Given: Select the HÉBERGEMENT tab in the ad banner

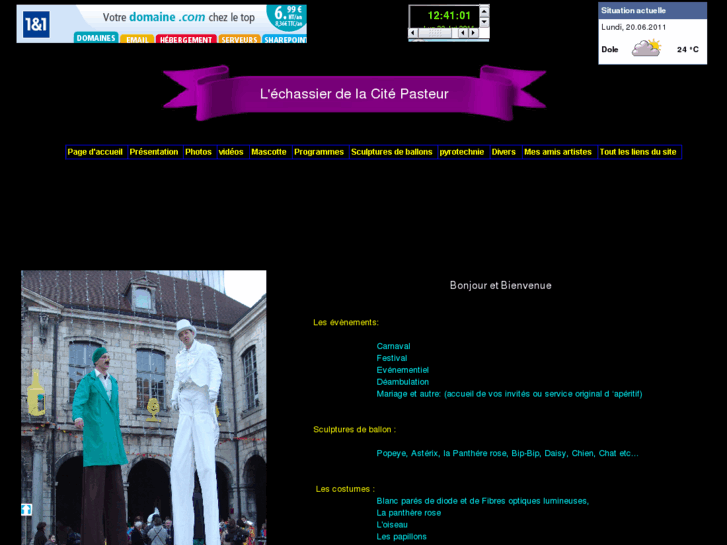Looking at the screenshot, I should [186, 39].
